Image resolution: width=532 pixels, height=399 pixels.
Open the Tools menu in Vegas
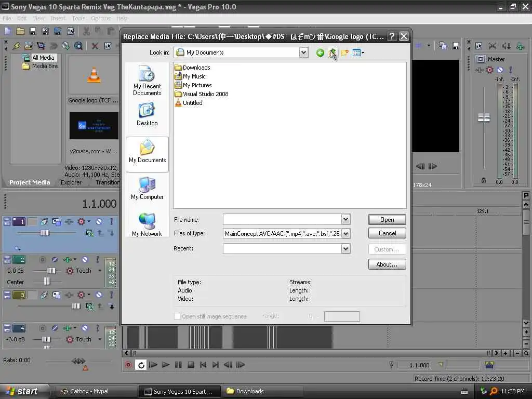pos(78,18)
